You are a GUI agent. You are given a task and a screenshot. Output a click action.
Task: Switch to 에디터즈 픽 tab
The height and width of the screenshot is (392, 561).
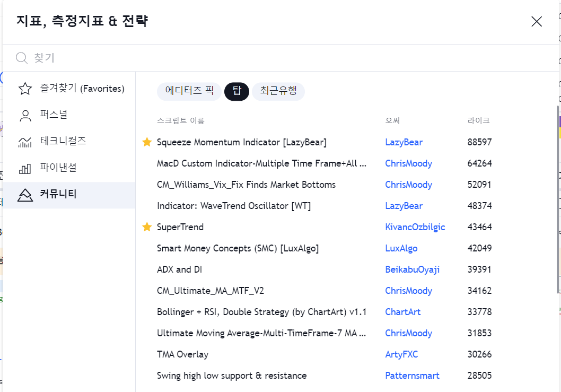pyautogui.click(x=189, y=91)
